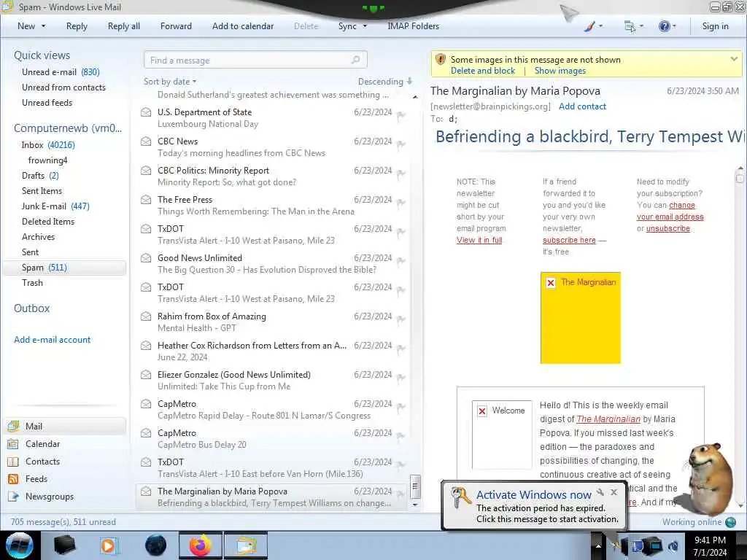Close the Activate Windows now balloon
This screenshot has width=747, height=560.
click(x=614, y=492)
